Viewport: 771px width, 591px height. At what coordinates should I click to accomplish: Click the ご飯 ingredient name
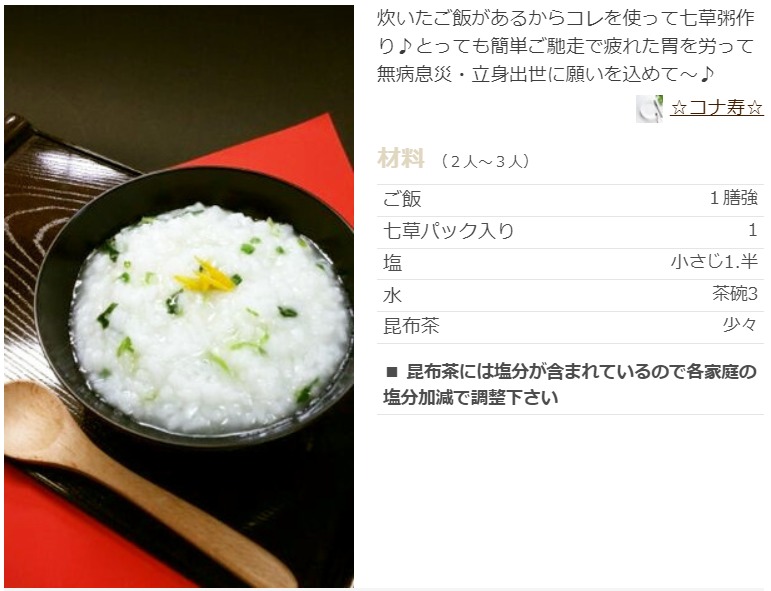[x=402, y=199]
